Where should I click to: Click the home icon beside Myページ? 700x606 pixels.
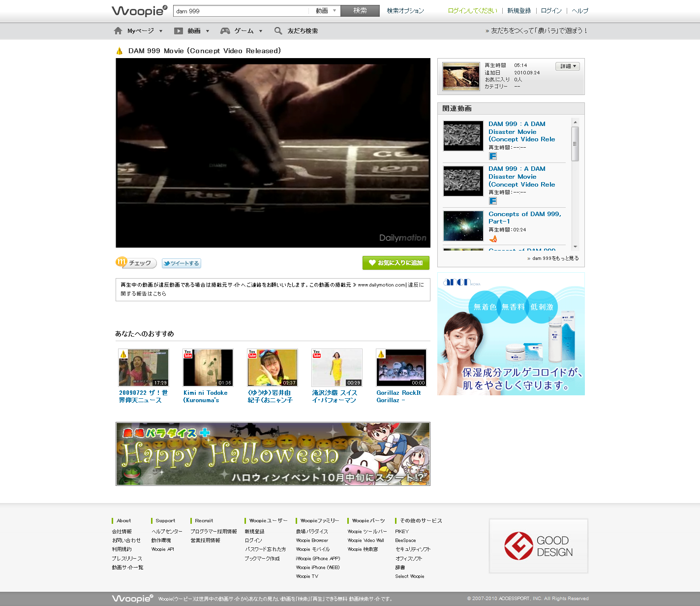(x=118, y=31)
